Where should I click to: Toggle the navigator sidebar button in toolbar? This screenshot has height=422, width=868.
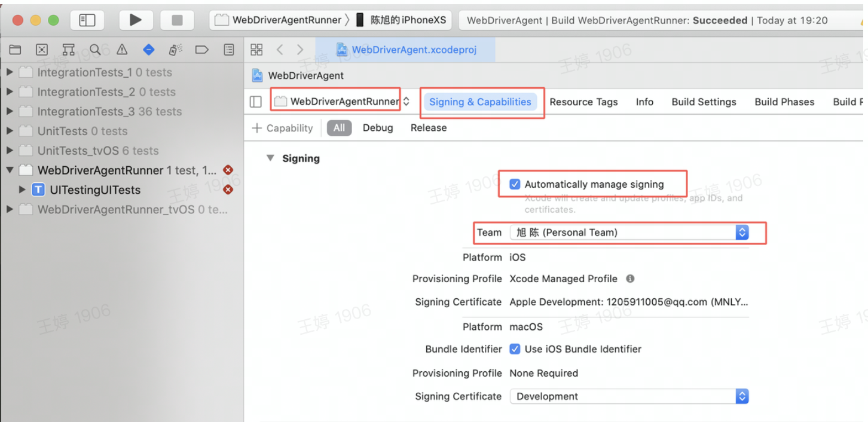(87, 20)
